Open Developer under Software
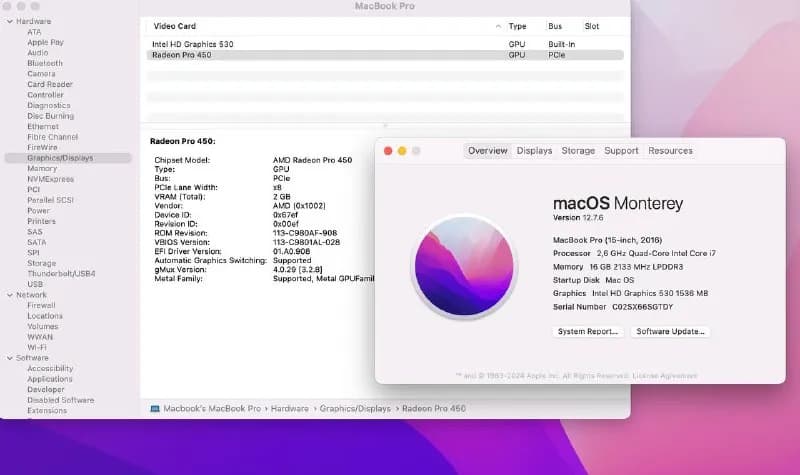The height and width of the screenshot is (475, 800). click(x=46, y=389)
